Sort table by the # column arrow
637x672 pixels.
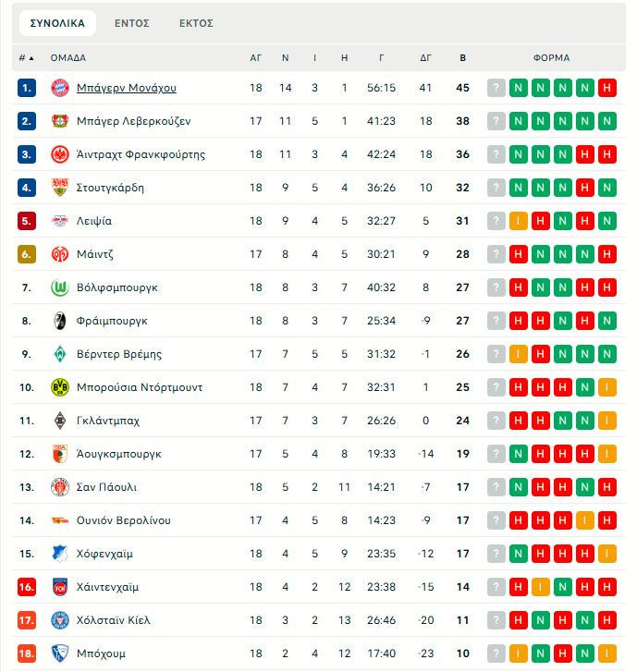coord(27,57)
